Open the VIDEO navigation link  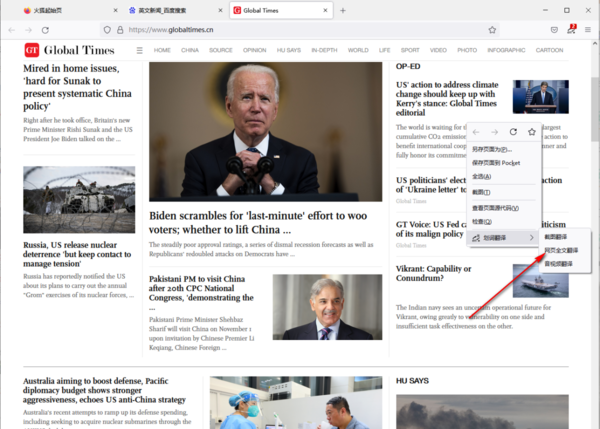tap(438, 50)
